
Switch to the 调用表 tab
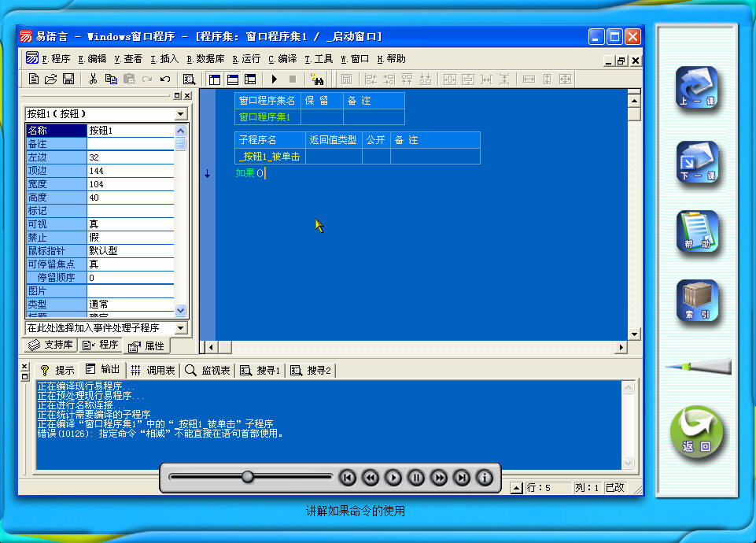(x=153, y=371)
